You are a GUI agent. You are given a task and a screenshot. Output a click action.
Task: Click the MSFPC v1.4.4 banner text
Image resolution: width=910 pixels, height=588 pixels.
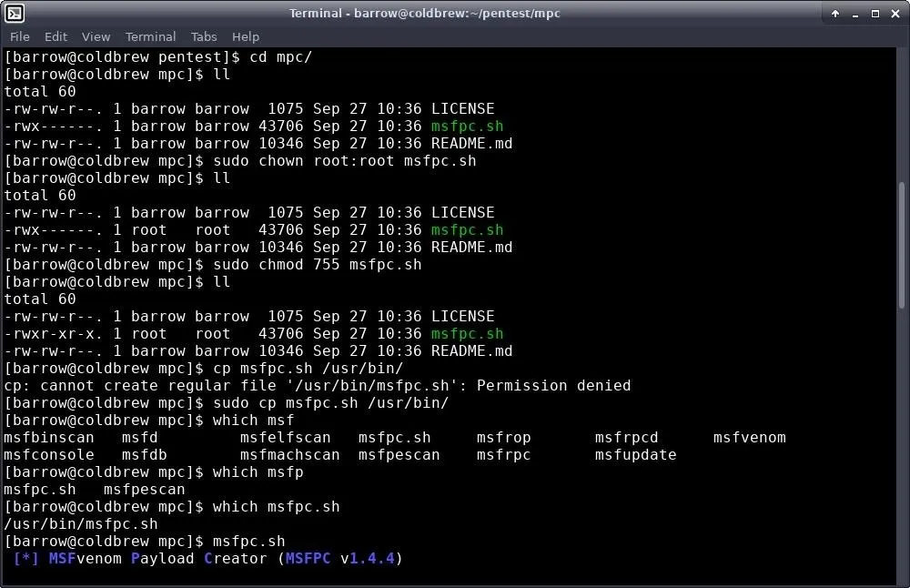[207, 558]
